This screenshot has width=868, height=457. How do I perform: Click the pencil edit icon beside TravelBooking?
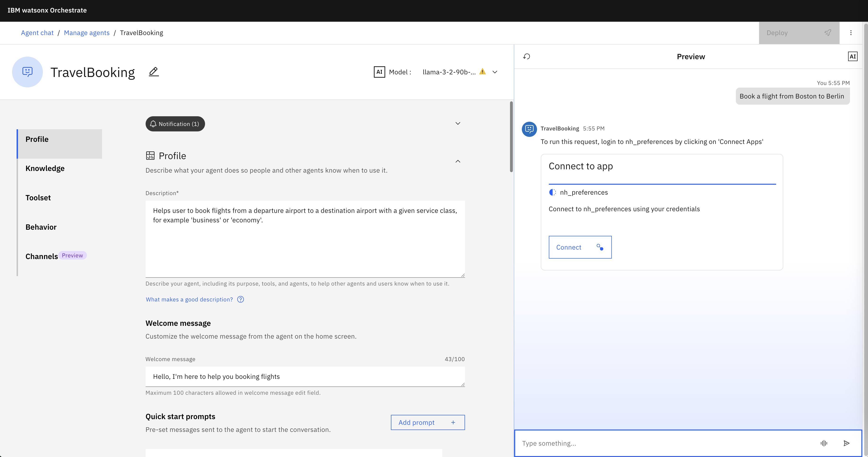pos(154,72)
